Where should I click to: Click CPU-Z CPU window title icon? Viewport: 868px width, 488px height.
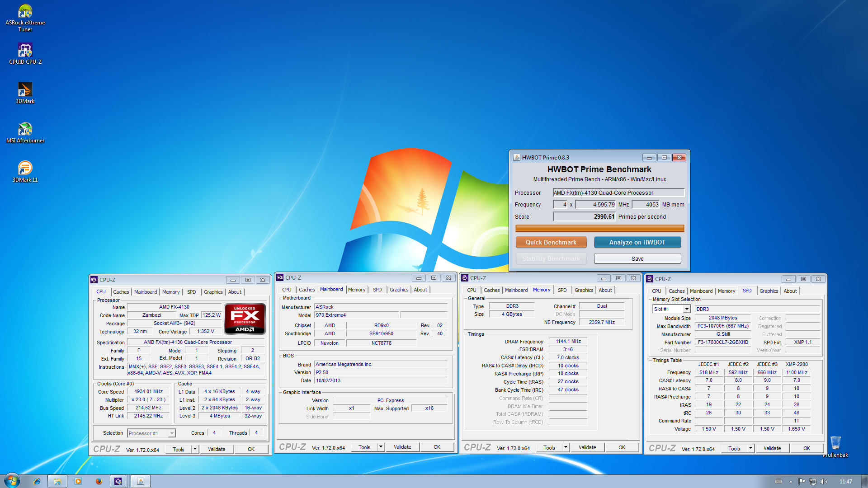click(x=94, y=280)
